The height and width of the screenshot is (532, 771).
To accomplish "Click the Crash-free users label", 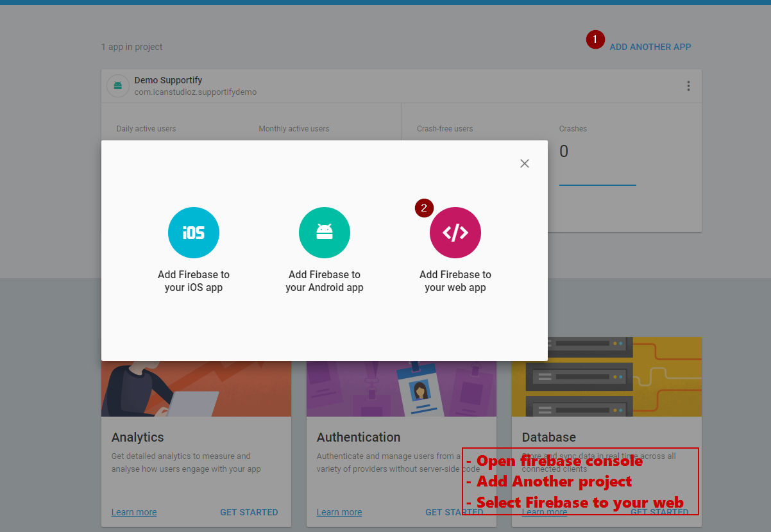I will tap(445, 129).
